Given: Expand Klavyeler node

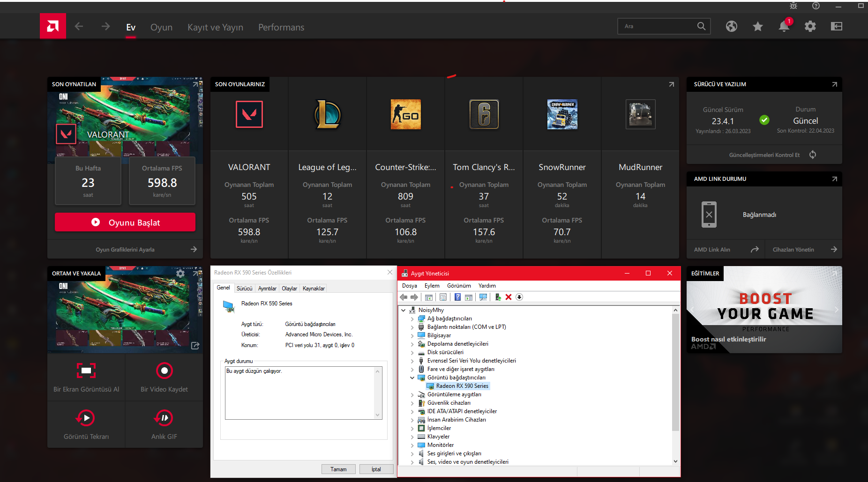Looking at the screenshot, I should point(412,437).
